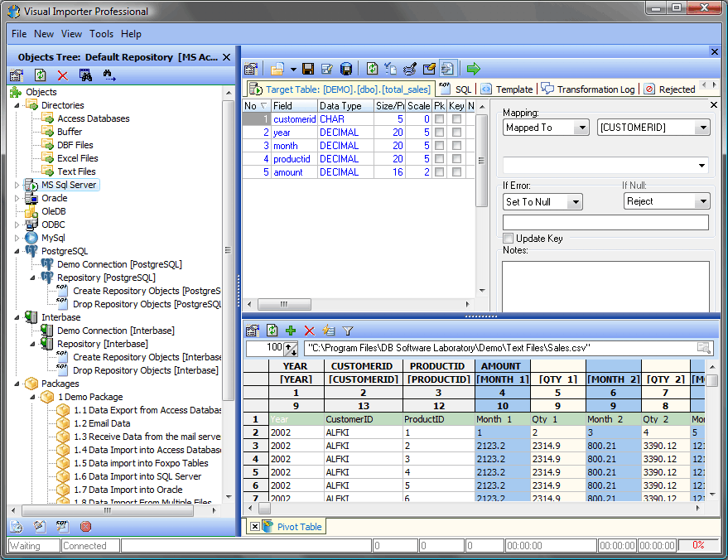Enable the Update Key checkbox
This screenshot has width=728, height=560.
509,239
